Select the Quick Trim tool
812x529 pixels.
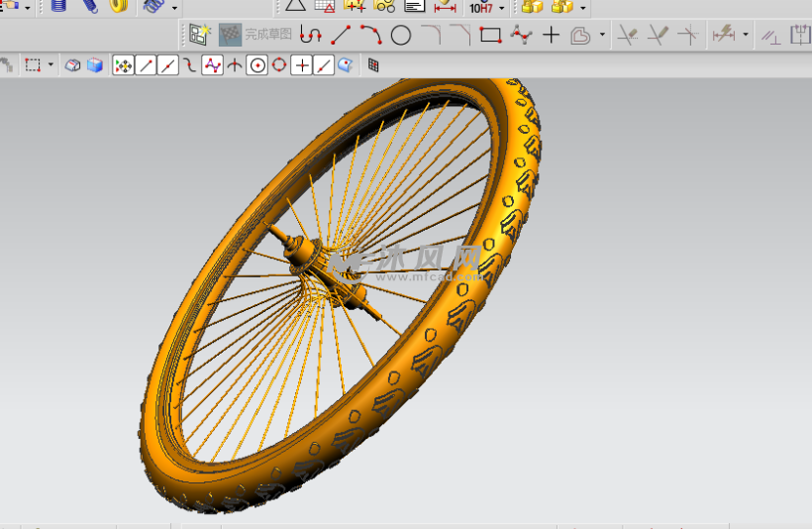[x=628, y=35]
